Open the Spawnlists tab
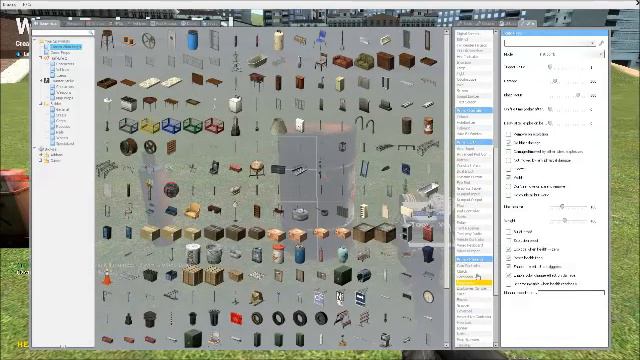This screenshot has width=640, height=360. [x=47, y=24]
